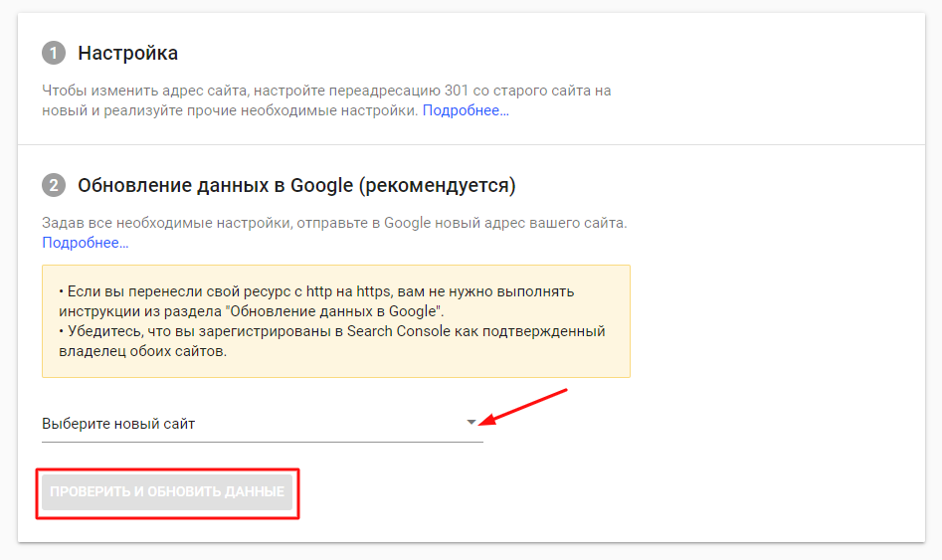Click the red arrow pointing at the dropdown
Screen dimensions: 942x560
[524, 407]
